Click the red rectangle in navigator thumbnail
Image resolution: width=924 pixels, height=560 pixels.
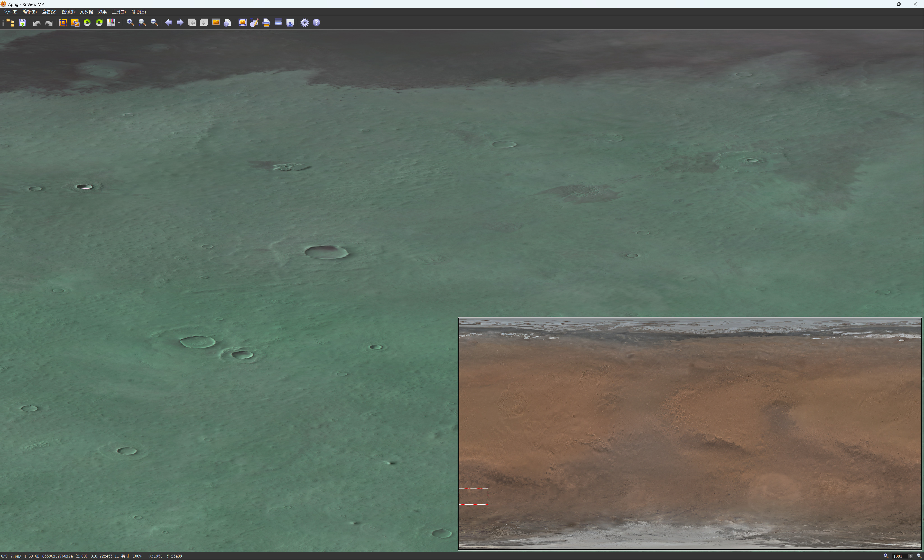point(473,496)
